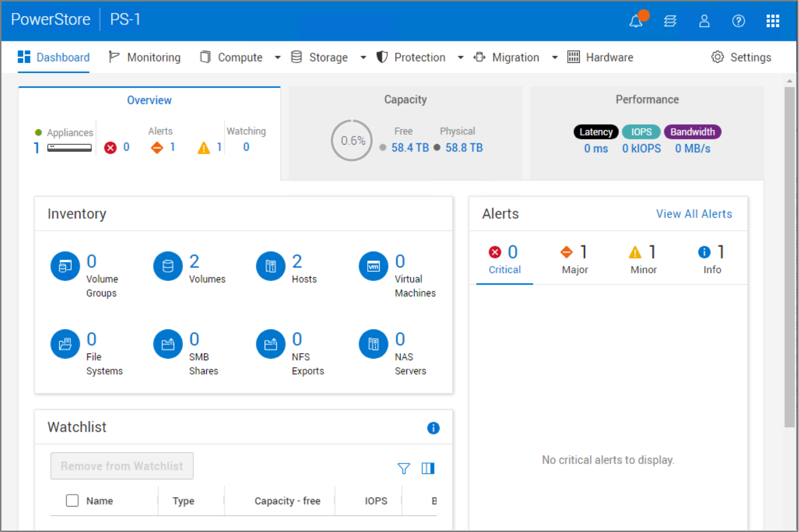Sort by the Capacity - free column header
The height and width of the screenshot is (532, 799).
pyautogui.click(x=287, y=501)
